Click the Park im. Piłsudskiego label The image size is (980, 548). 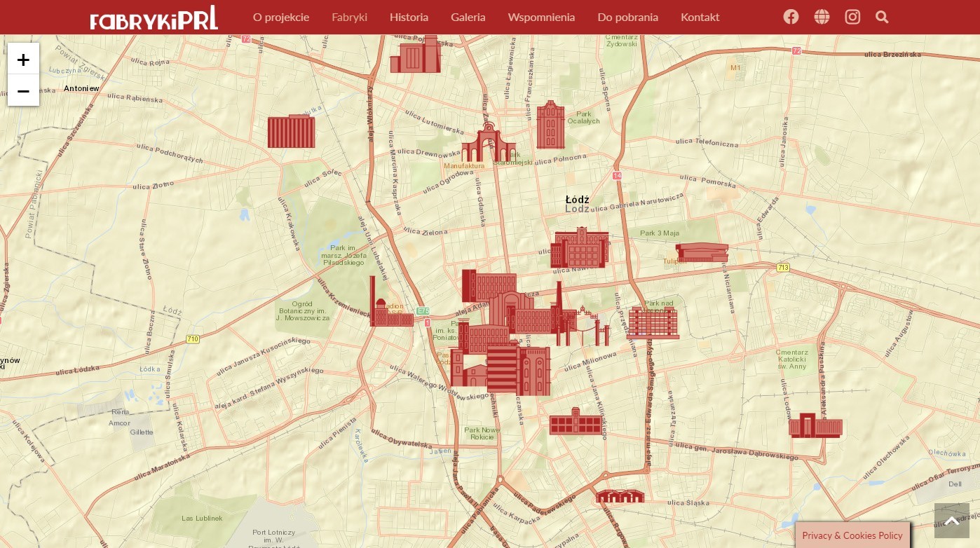[343, 255]
